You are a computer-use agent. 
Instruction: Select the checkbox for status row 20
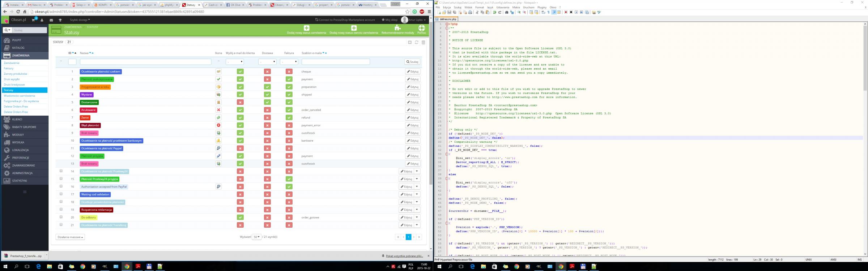coord(61,217)
